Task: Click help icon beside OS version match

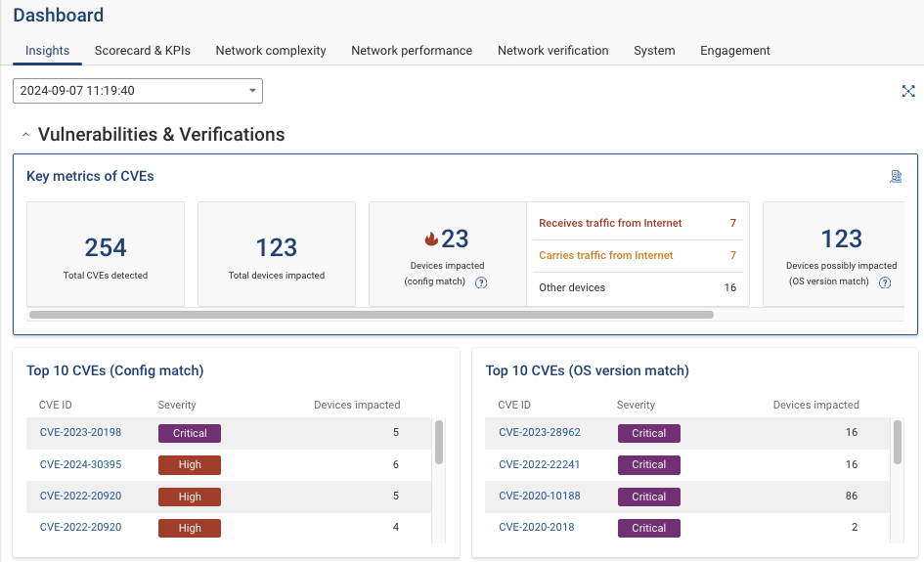Action: tap(885, 282)
